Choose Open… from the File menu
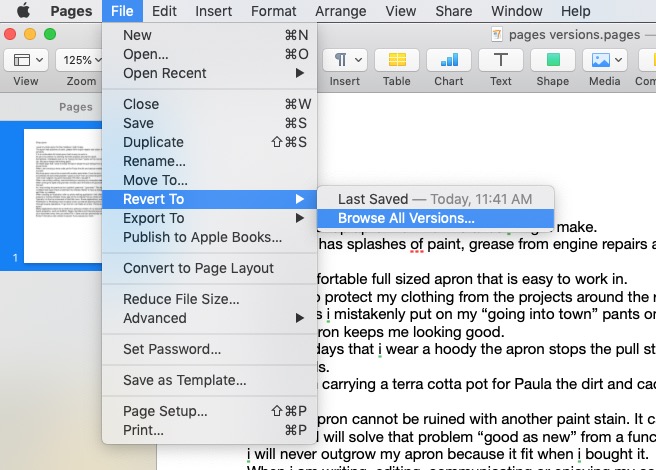The width and height of the screenshot is (656, 470). coord(210,54)
